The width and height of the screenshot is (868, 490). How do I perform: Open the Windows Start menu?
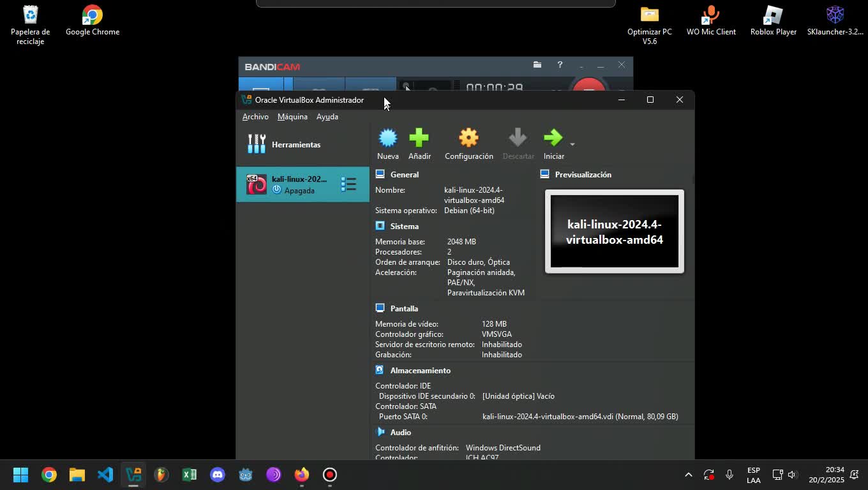point(21,475)
